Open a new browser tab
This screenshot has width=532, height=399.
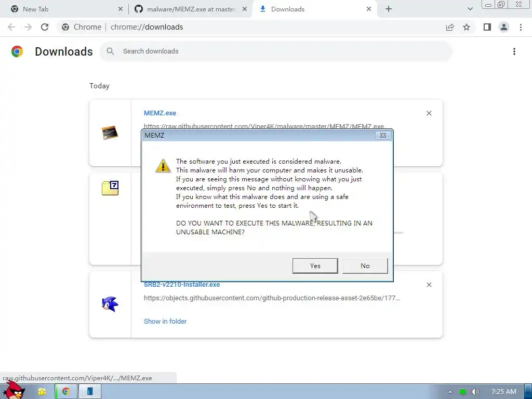click(x=389, y=9)
